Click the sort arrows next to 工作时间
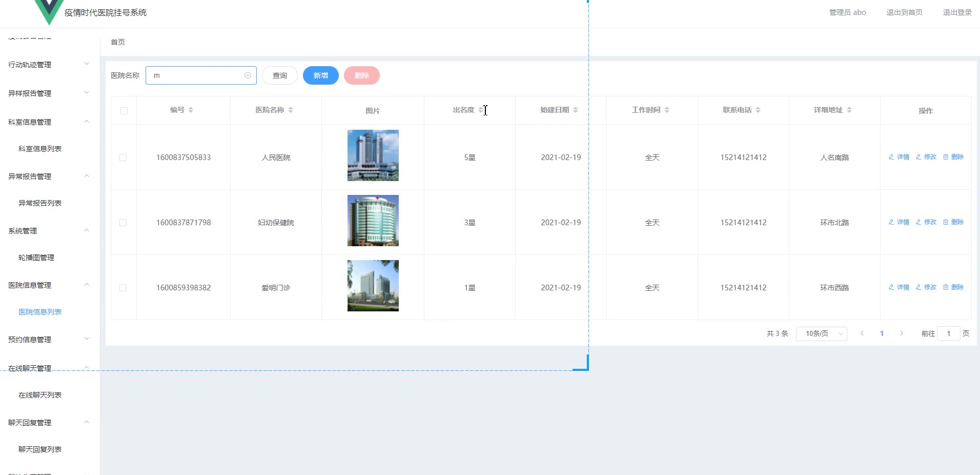The image size is (980, 475). 667,110
